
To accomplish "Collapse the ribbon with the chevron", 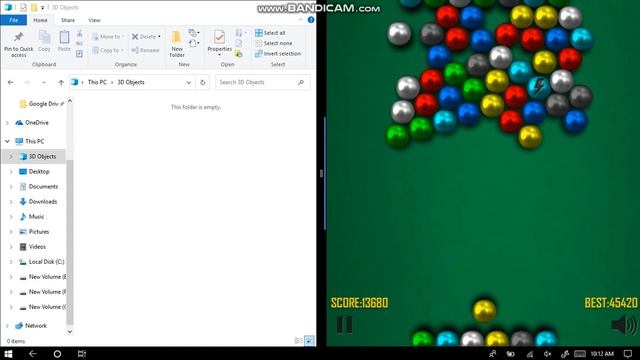I will pyautogui.click(x=300, y=20).
